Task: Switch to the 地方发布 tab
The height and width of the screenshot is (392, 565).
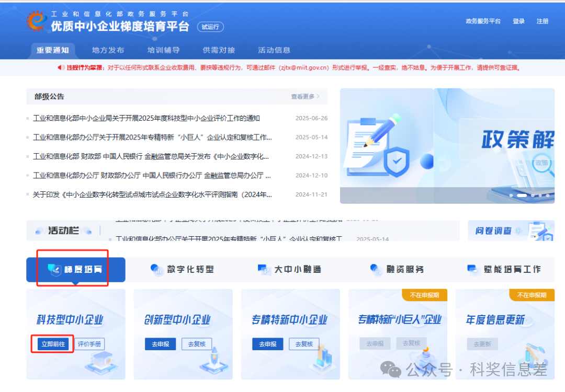Action: (x=107, y=50)
